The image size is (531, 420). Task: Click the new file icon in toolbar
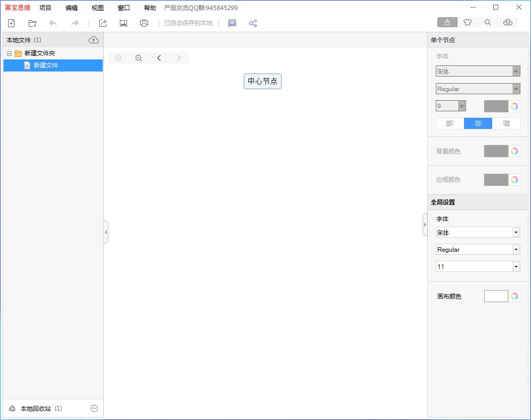[x=11, y=23]
